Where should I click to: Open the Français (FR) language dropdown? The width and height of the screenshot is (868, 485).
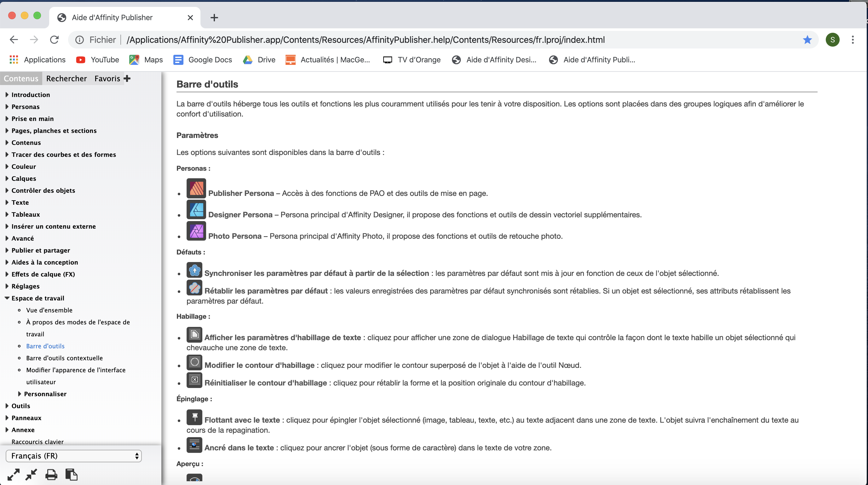pyautogui.click(x=73, y=456)
